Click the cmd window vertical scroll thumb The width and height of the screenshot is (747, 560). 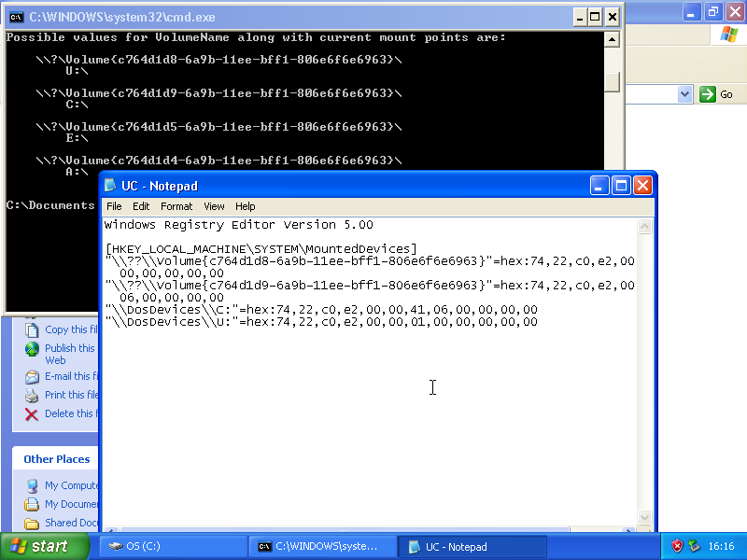tap(612, 81)
